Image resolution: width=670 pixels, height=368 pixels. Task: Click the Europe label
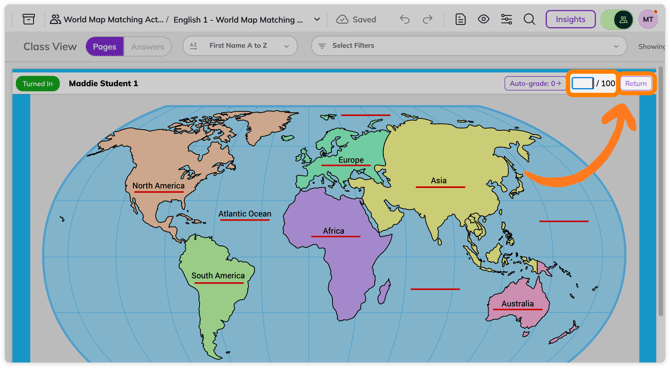351,160
